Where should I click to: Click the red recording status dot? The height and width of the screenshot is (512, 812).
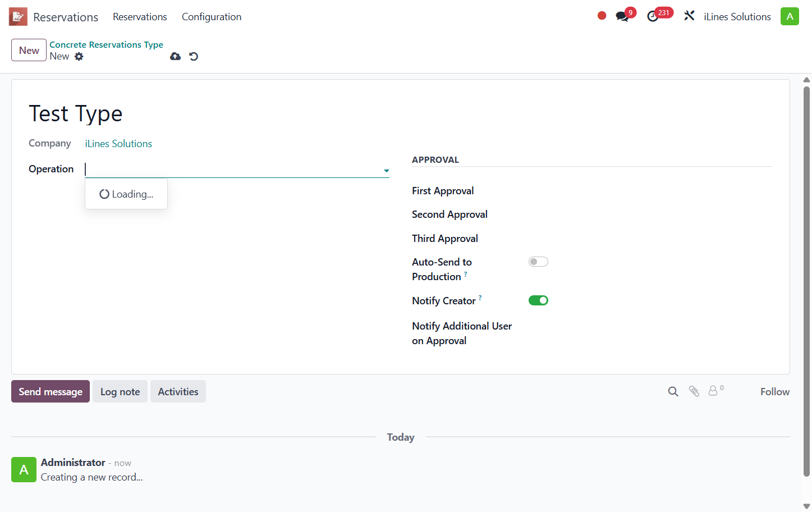click(602, 16)
